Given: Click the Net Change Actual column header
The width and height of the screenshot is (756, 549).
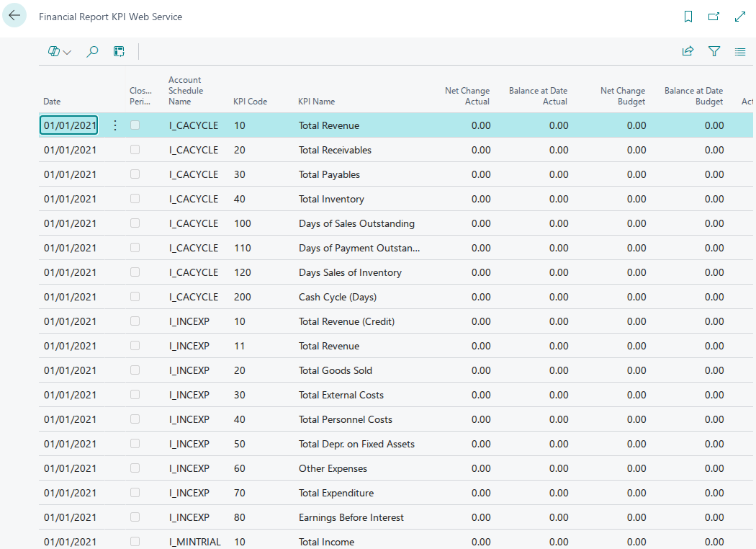Looking at the screenshot, I should [x=467, y=96].
